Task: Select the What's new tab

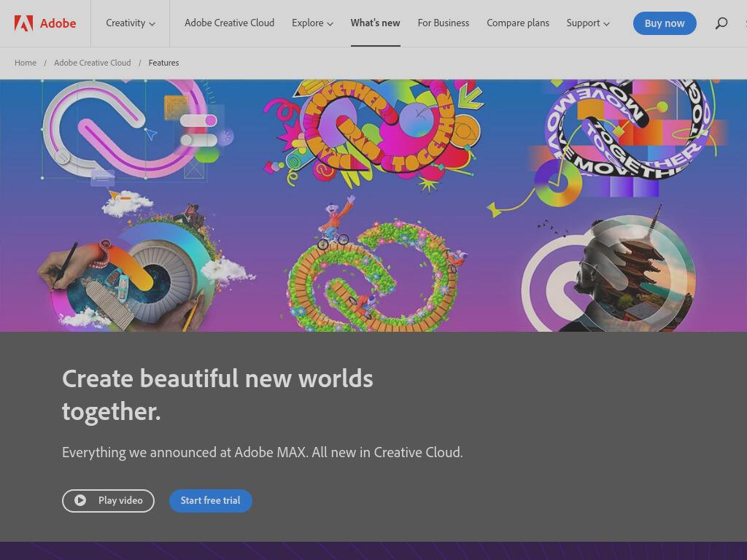Action: tap(376, 23)
